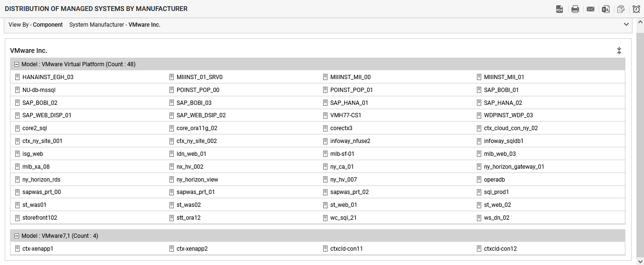
Task: Open the core_ora11g_02 system
Action: [x=197, y=128]
